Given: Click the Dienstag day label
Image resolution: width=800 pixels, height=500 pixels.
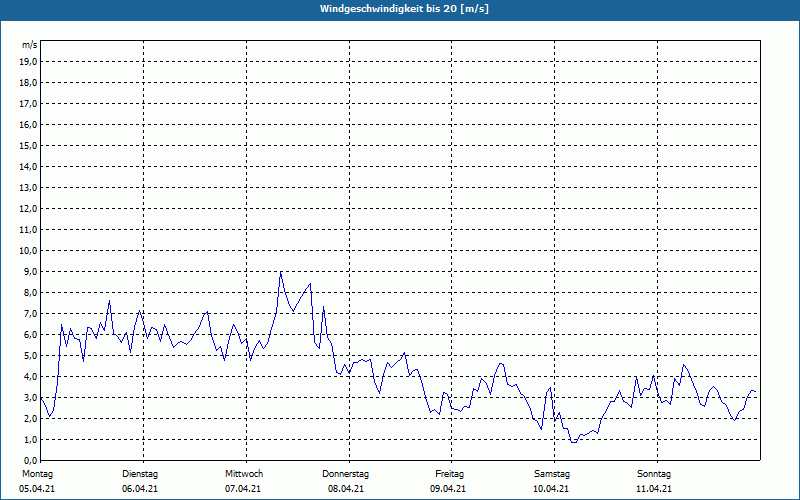Looking at the screenshot, I should [140, 474].
